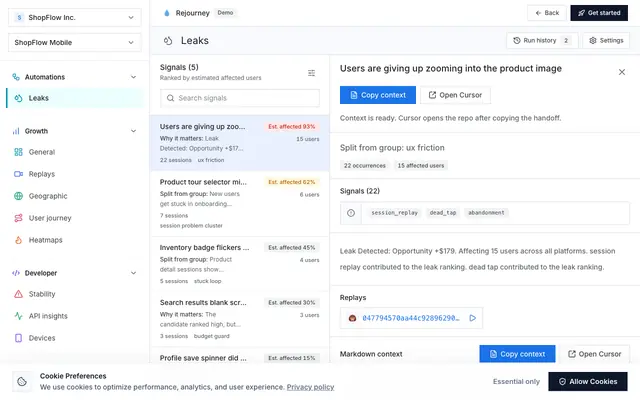
Task: Open the Devices page
Action: (x=42, y=338)
